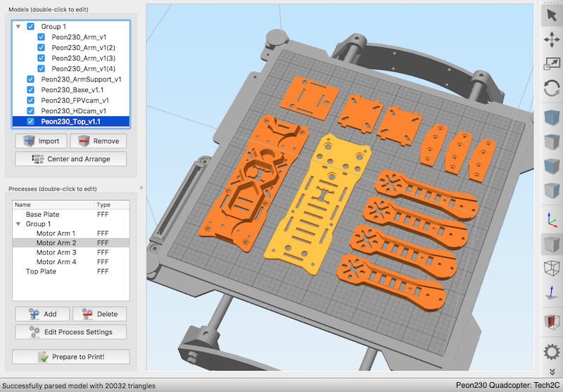Select Peon230_Base_v1.1 model name
The width and height of the screenshot is (563, 392).
click(x=72, y=90)
